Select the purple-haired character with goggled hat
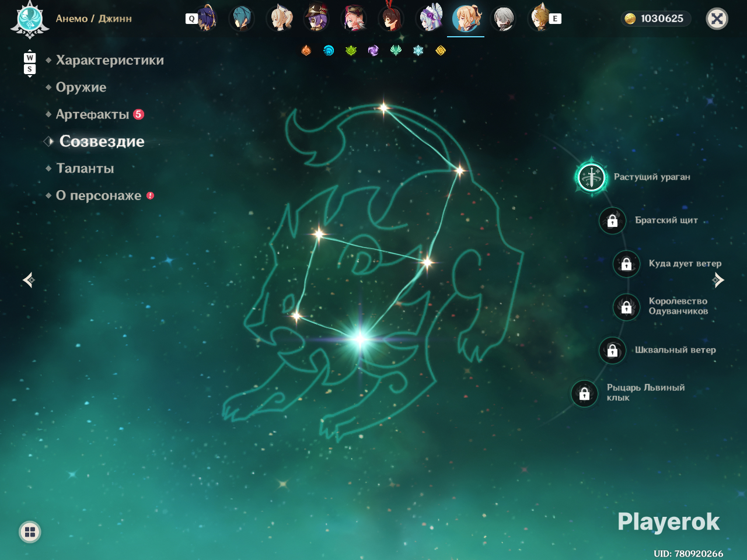The height and width of the screenshot is (560, 747). point(317,18)
